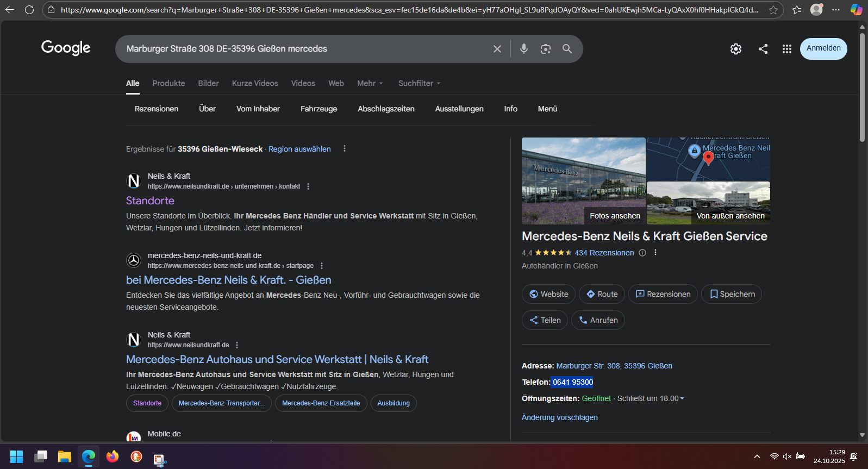868x469 pixels.
Task: Open the business Website button
Action: tap(549, 294)
